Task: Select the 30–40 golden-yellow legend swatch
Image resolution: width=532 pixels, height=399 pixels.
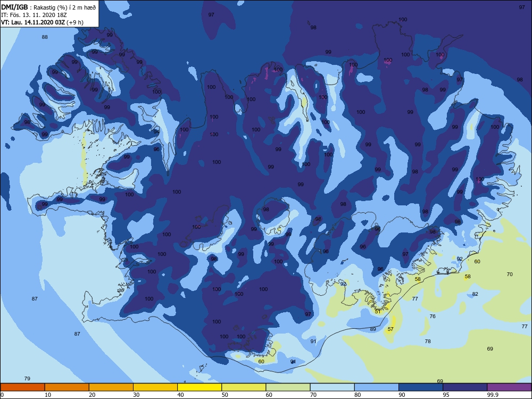Action: tap(155, 387)
